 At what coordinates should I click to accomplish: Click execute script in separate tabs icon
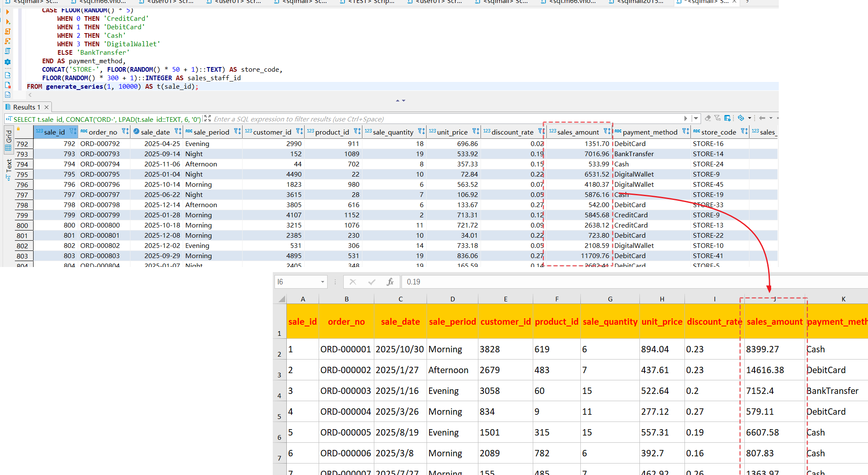(x=7, y=41)
